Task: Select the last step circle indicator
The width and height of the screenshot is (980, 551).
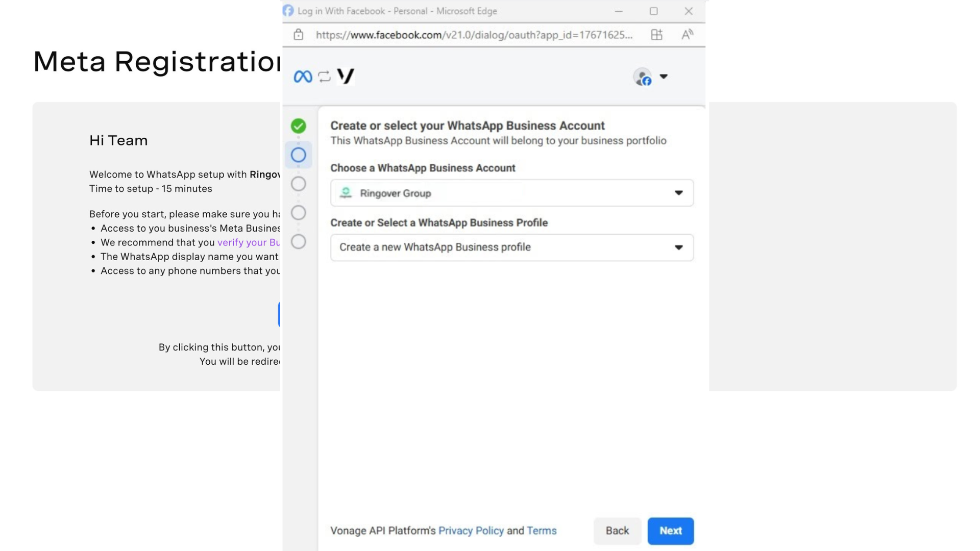Action: tap(299, 242)
